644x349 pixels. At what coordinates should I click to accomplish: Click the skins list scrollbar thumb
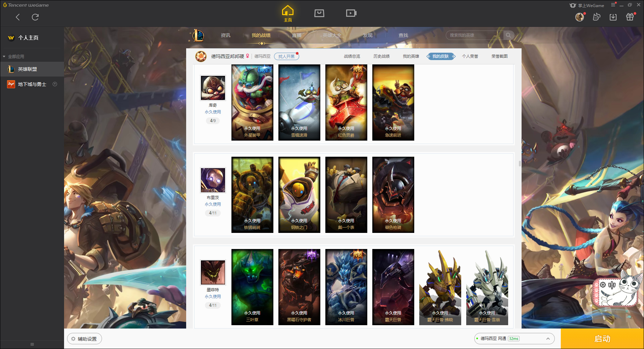pos(520,163)
